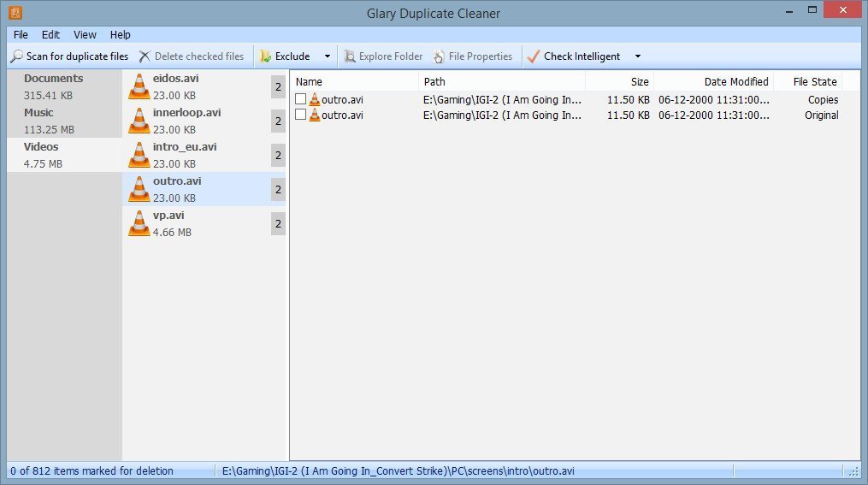Click the window resize grip in status bar

(x=854, y=471)
